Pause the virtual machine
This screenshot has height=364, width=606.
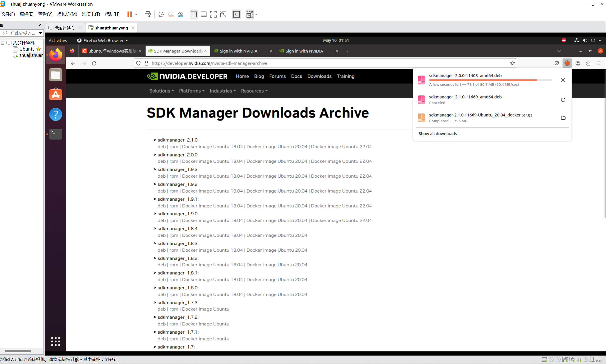[129, 14]
